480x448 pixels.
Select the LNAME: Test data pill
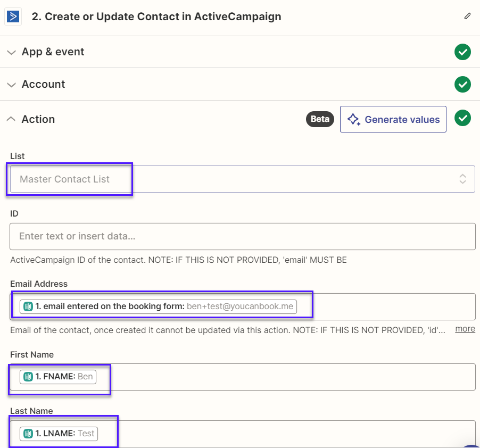pyautogui.click(x=59, y=433)
